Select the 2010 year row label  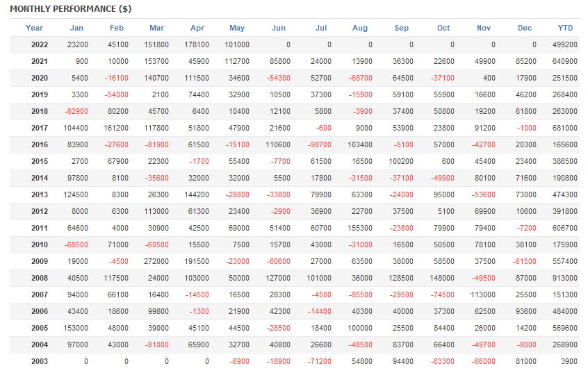point(40,244)
